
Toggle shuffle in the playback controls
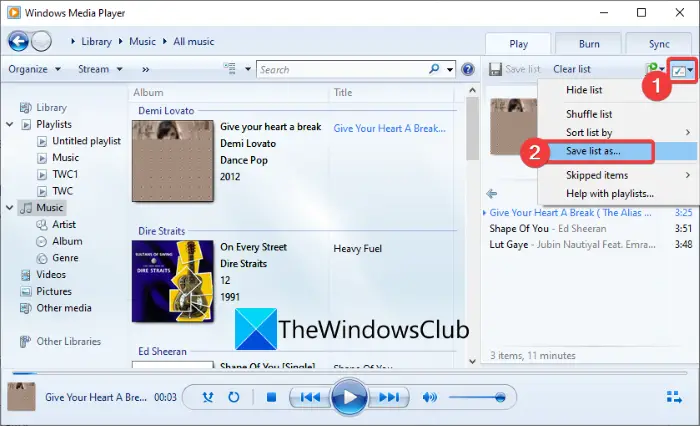pyautogui.click(x=208, y=397)
